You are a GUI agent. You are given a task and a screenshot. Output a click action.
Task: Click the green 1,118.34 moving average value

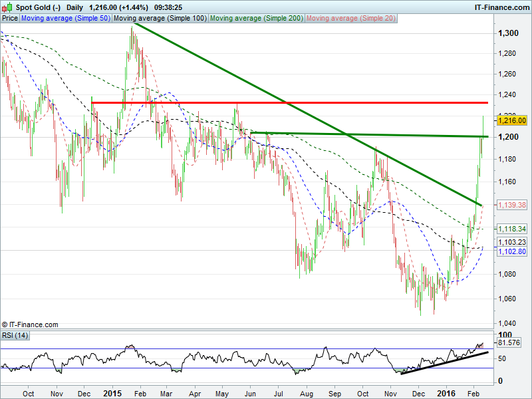pos(512,228)
